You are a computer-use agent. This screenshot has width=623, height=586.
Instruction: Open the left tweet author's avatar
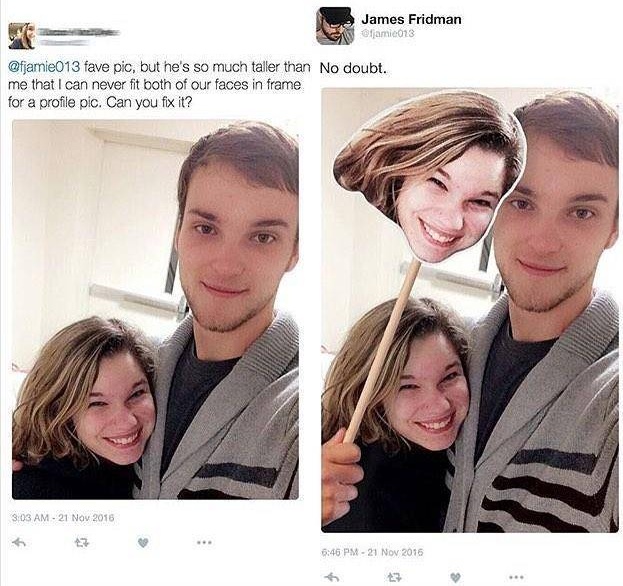22,36
